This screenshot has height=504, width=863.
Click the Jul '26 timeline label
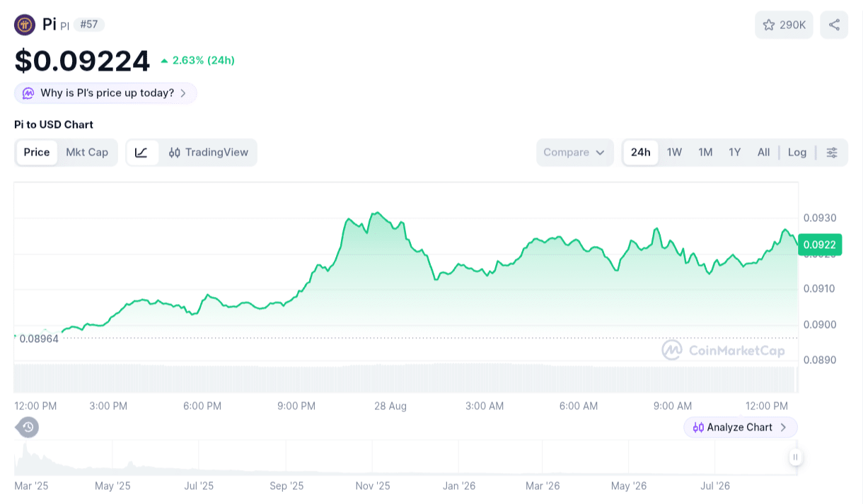pos(715,486)
